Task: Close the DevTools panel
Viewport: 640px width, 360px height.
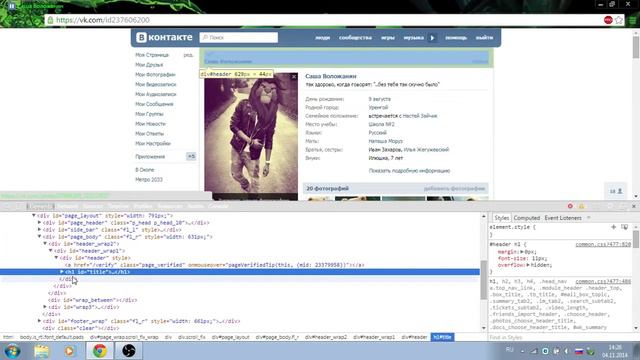Action: coord(634,206)
